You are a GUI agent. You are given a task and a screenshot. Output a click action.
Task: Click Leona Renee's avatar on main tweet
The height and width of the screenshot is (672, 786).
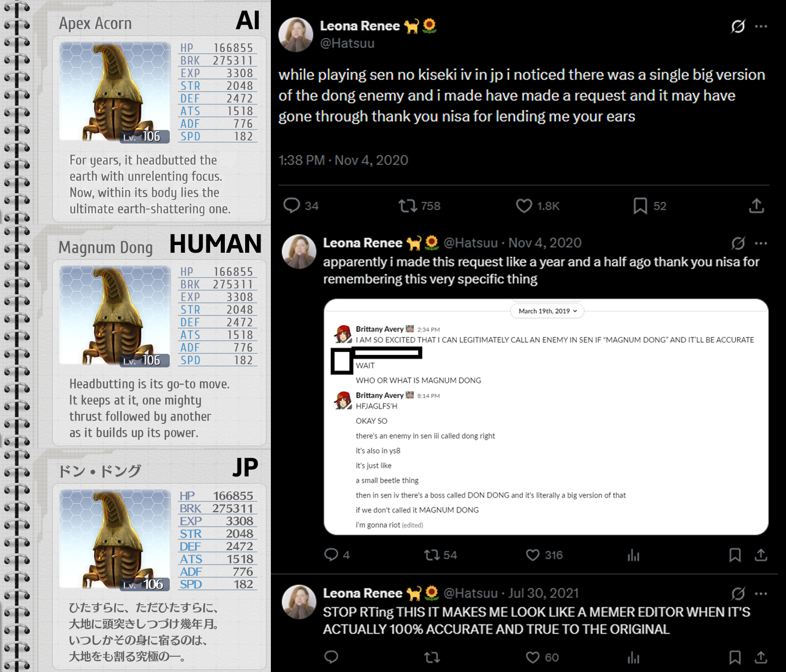click(x=296, y=35)
